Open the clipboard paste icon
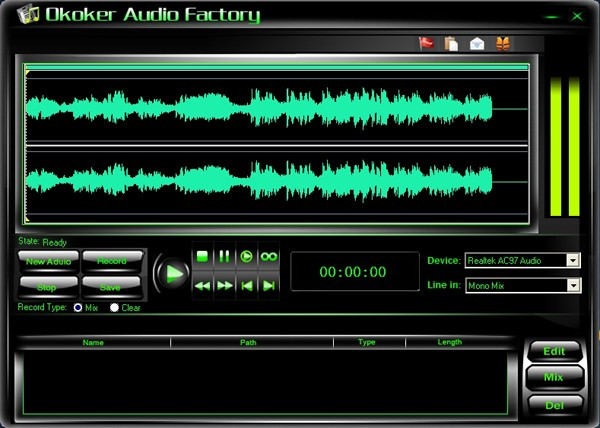Viewport: 600px width, 428px height. (452, 44)
